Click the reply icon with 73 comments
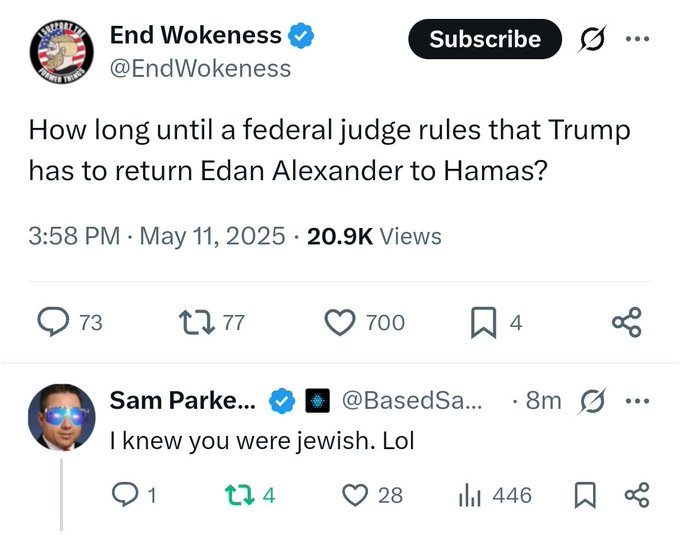This screenshot has width=680, height=543. (x=51, y=322)
